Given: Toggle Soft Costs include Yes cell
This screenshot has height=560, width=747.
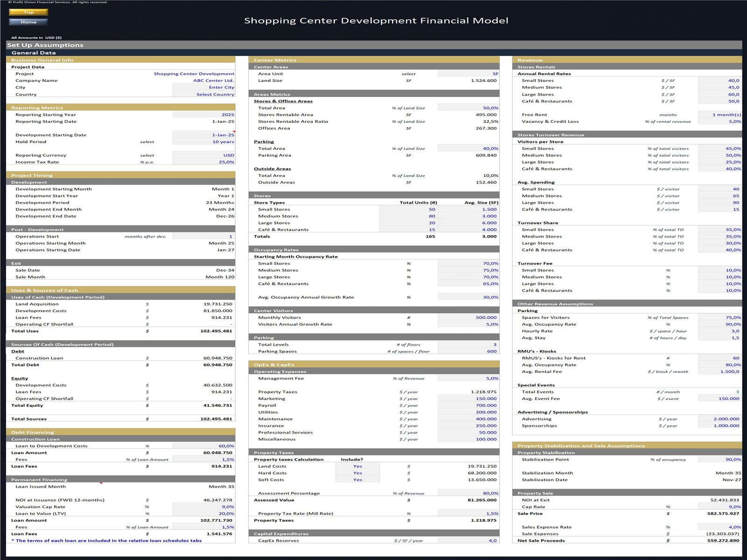Looking at the screenshot, I should 357,480.
